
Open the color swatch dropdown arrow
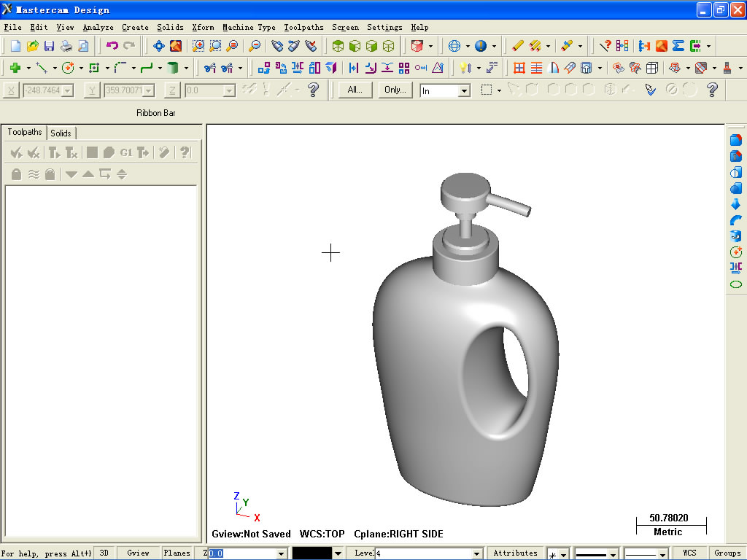pyautogui.click(x=338, y=554)
